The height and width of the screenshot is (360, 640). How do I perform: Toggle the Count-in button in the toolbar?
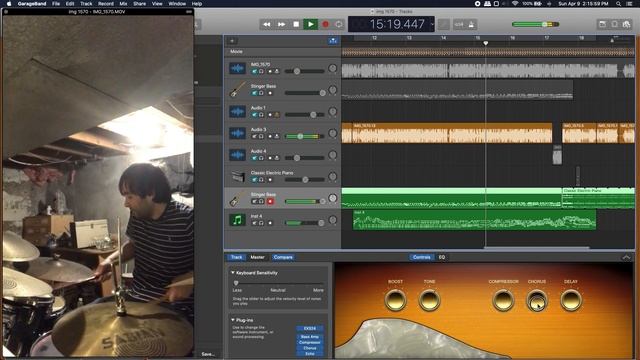click(x=459, y=24)
